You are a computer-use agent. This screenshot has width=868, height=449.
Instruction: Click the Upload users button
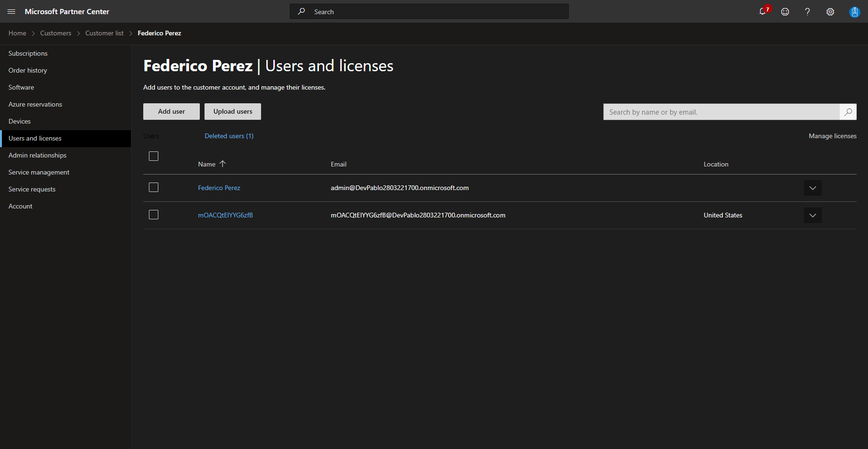coord(233,111)
